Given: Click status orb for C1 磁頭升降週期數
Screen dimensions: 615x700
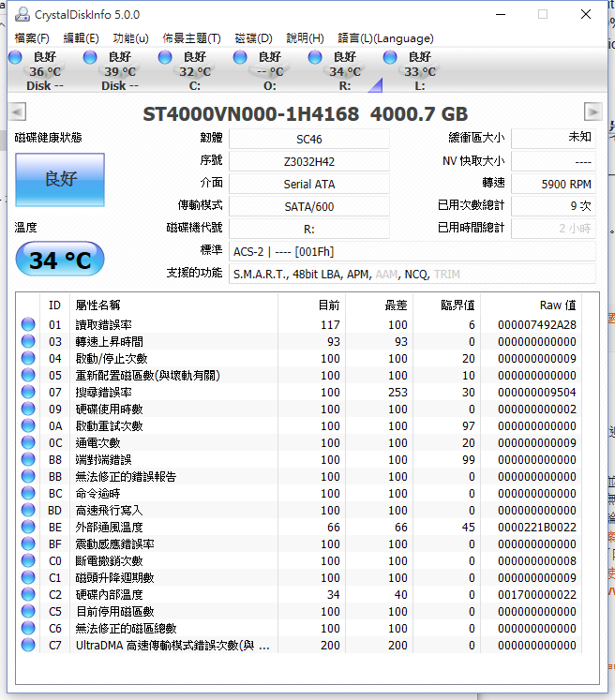Looking at the screenshot, I should pos(28,577).
